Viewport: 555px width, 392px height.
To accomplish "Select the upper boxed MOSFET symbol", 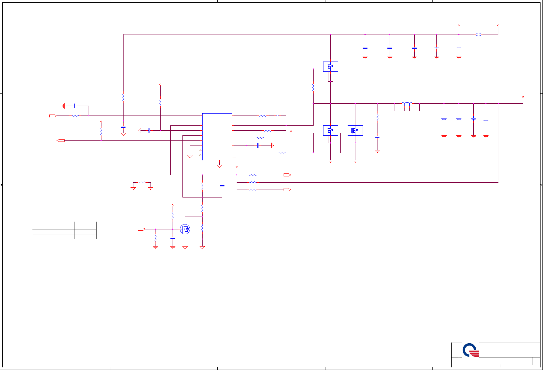I will 330,66.
